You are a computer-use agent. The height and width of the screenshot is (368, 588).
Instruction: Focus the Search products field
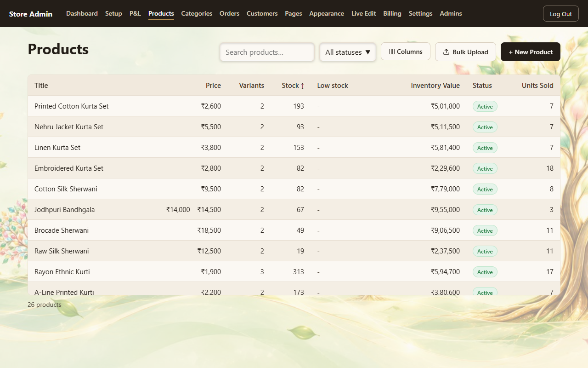[267, 52]
